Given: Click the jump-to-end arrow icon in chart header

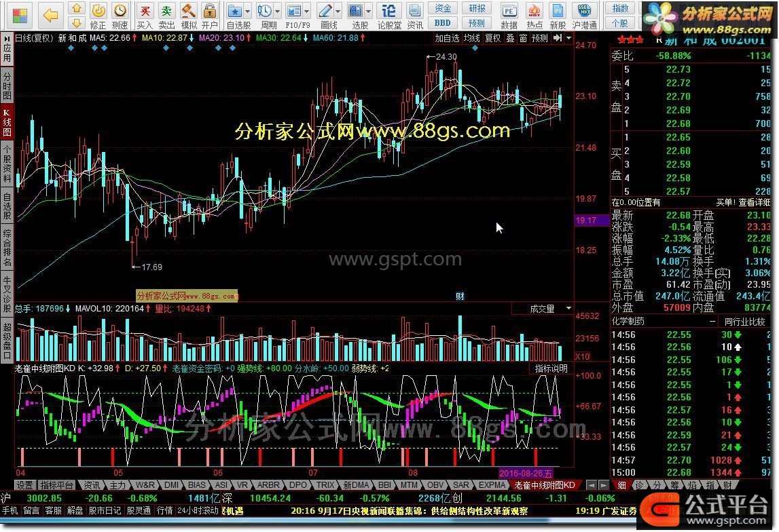Looking at the screenshot, I should [x=558, y=38].
